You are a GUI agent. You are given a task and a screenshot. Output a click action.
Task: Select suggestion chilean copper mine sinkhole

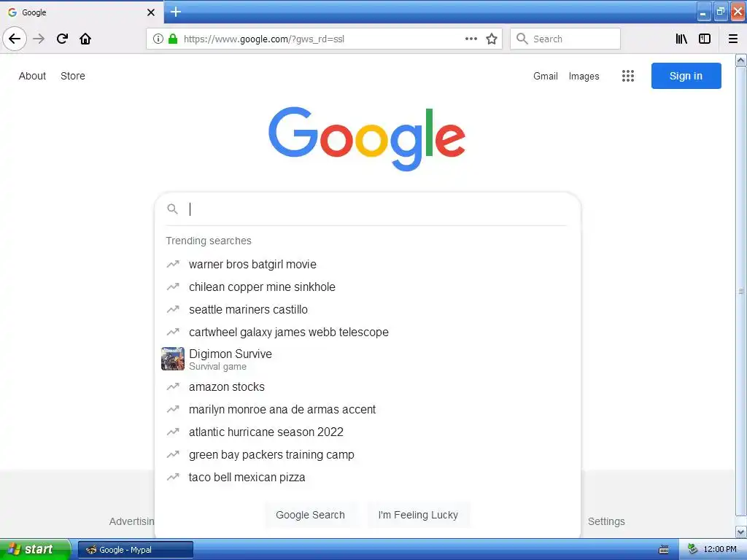(368, 287)
